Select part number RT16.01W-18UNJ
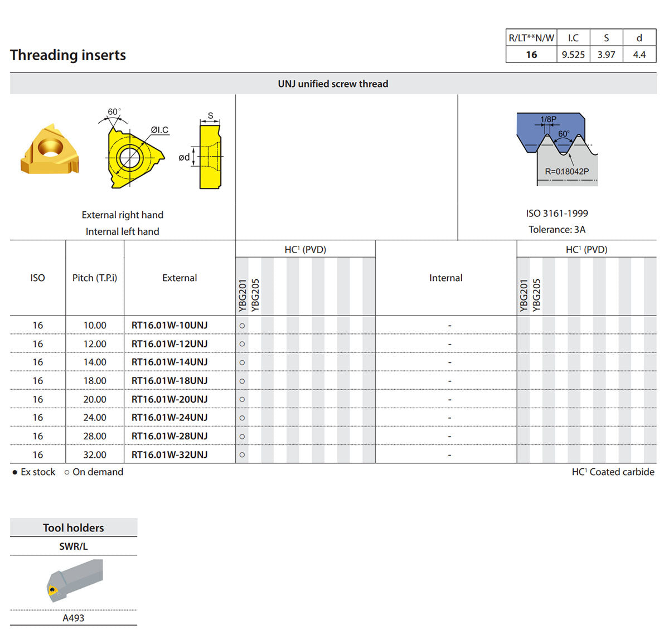 pyautogui.click(x=169, y=380)
